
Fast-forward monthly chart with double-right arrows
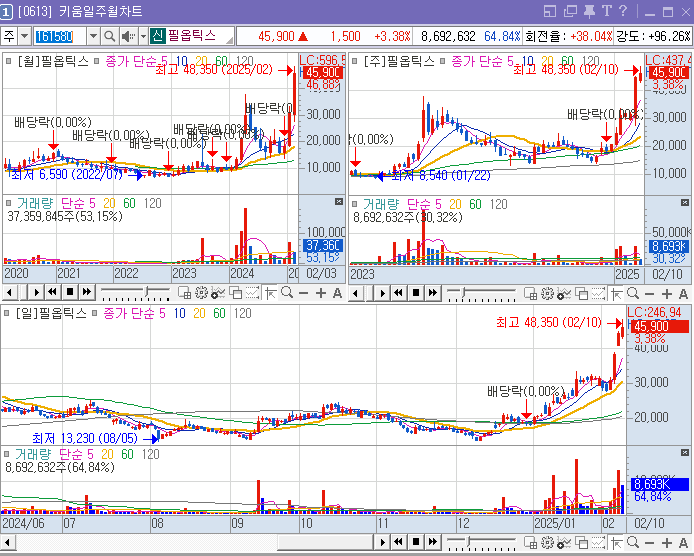click(x=87, y=293)
